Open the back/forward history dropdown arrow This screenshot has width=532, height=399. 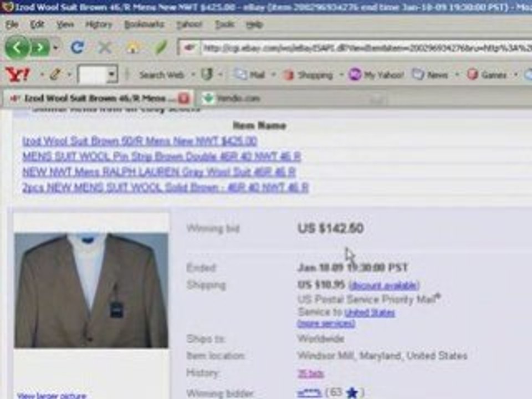click(x=56, y=48)
